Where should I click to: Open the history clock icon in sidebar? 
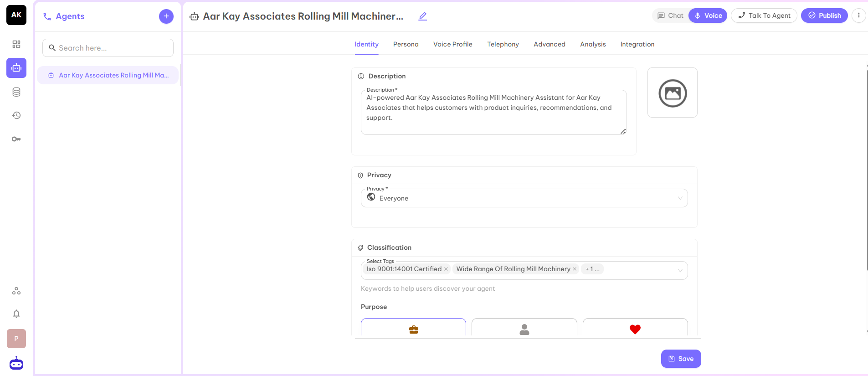point(16,115)
